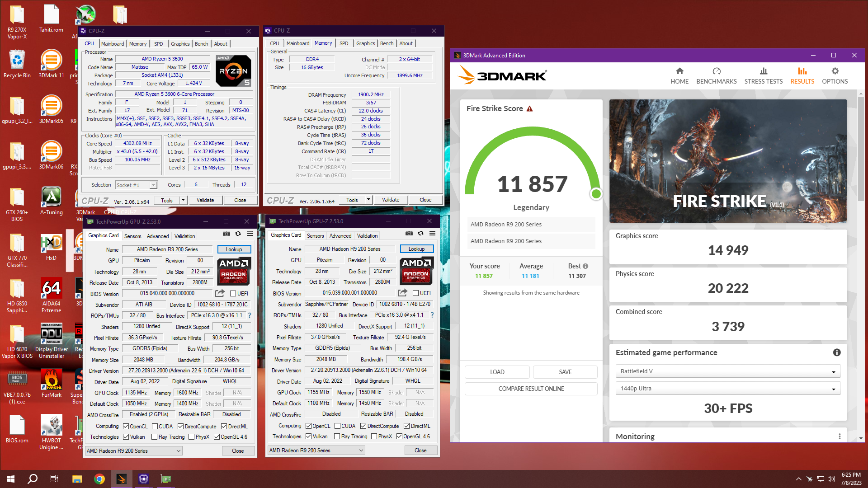The height and width of the screenshot is (488, 868).
Task: Show hidden system tray icons
Action: (x=798, y=479)
